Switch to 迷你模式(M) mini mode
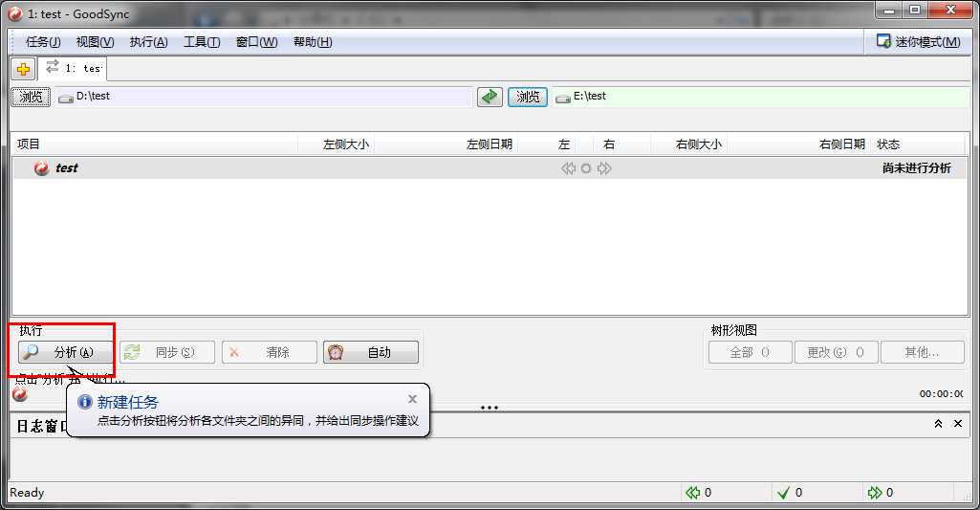 point(918,42)
